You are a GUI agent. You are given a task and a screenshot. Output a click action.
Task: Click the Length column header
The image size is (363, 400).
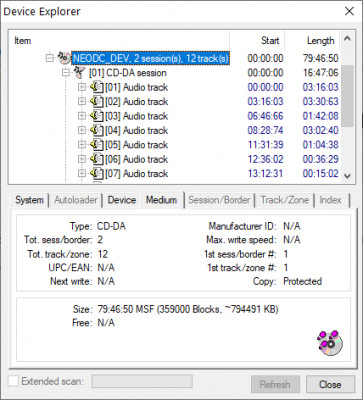tap(312, 41)
